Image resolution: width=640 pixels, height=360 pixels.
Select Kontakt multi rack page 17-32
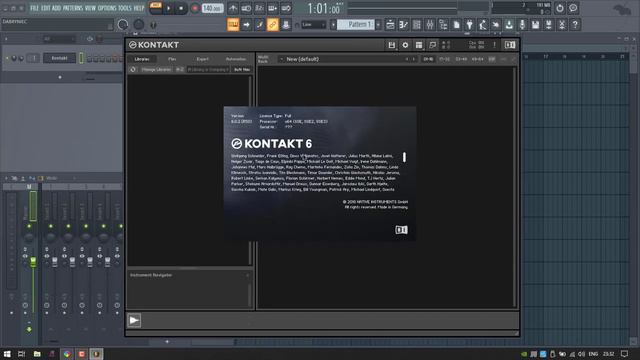pos(444,59)
